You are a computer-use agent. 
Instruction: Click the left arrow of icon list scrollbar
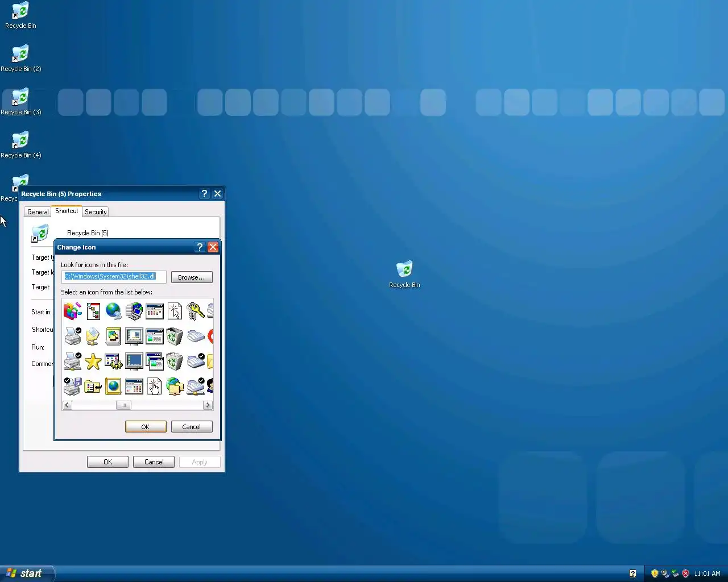[67, 405]
